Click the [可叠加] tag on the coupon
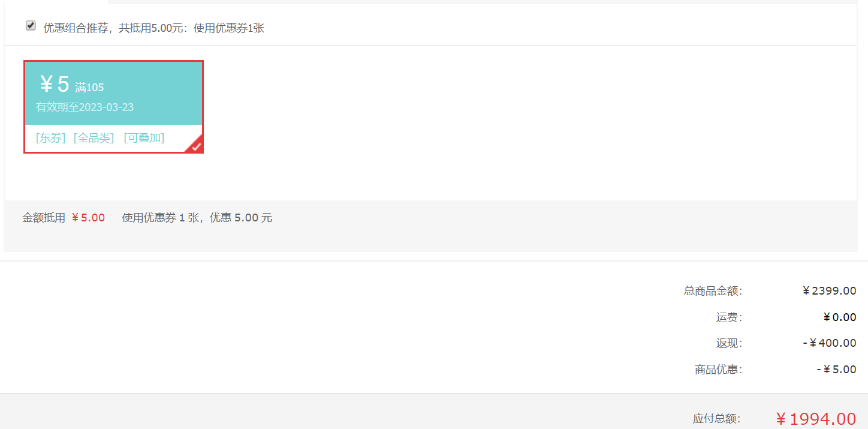Screen dimensions: 868x429 tap(144, 138)
